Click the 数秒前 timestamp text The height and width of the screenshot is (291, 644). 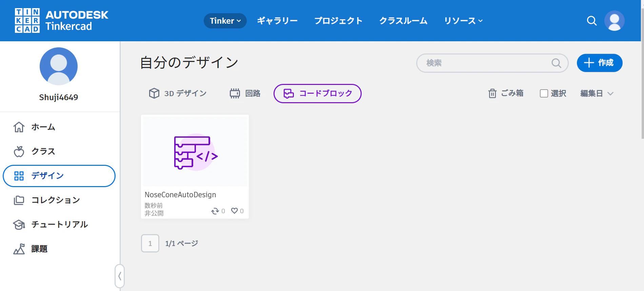tap(154, 206)
